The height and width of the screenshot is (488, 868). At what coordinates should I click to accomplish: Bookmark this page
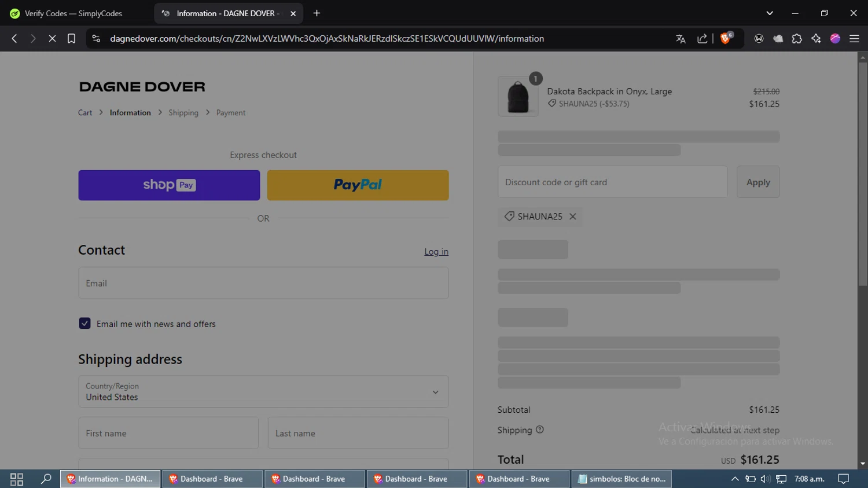71,39
